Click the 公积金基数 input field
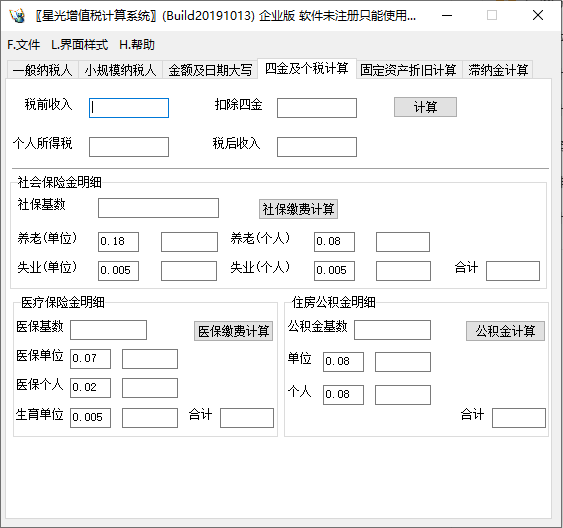The image size is (563, 528). pyautogui.click(x=392, y=330)
